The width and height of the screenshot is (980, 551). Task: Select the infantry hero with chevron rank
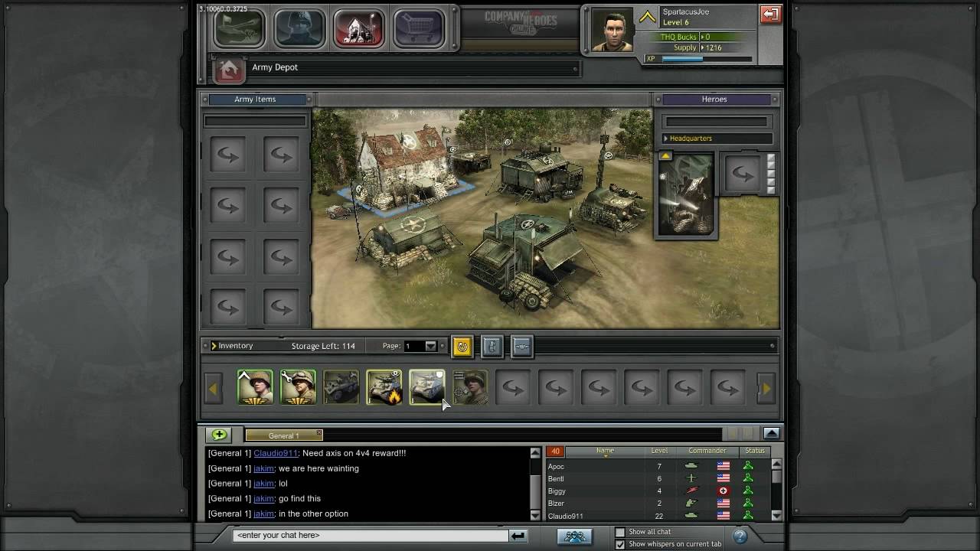255,387
